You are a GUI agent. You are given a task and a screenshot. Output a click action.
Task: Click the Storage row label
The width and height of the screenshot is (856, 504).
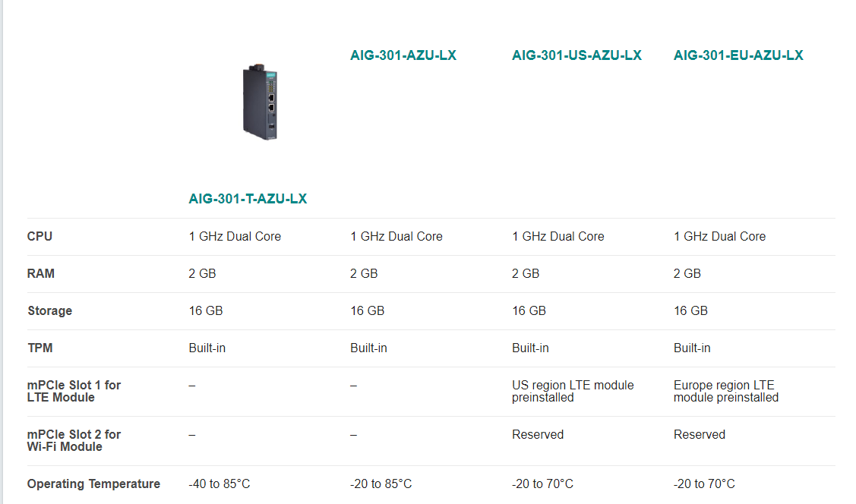tap(49, 310)
